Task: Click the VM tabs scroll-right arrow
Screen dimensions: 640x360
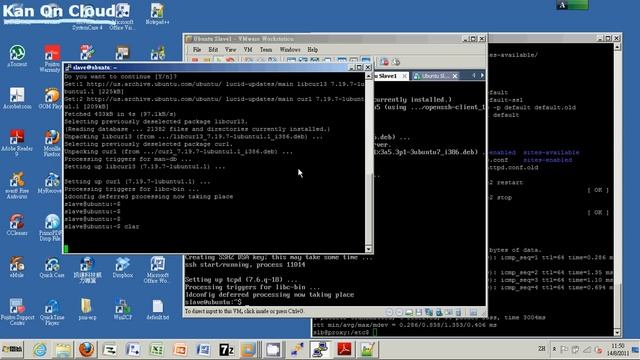Action: 482,76
